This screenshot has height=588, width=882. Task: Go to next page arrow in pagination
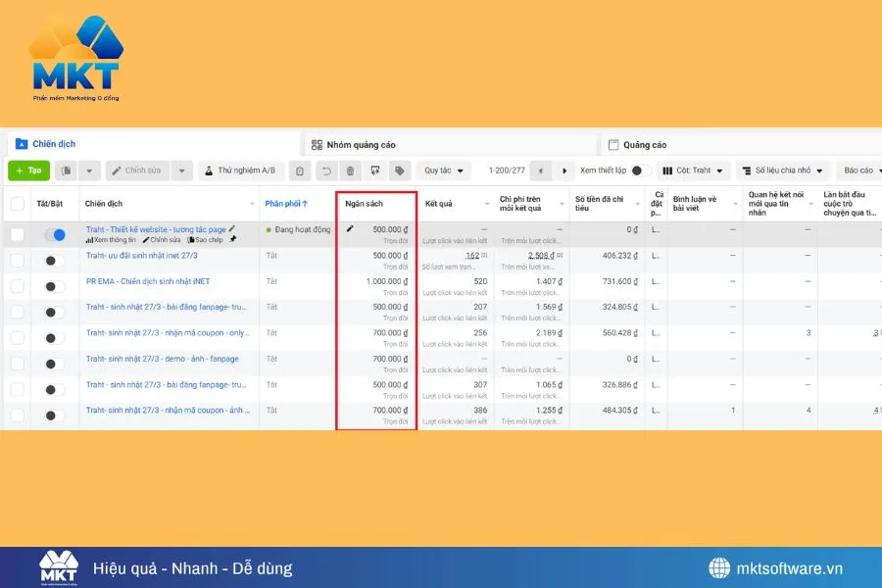pos(564,171)
